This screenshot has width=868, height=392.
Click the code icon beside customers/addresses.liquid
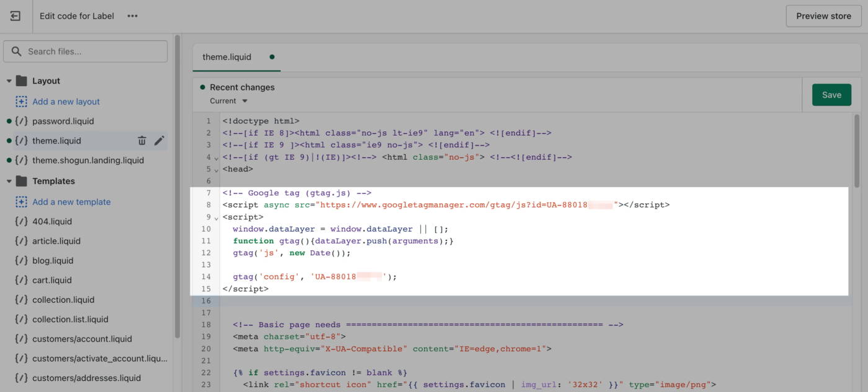coord(22,378)
